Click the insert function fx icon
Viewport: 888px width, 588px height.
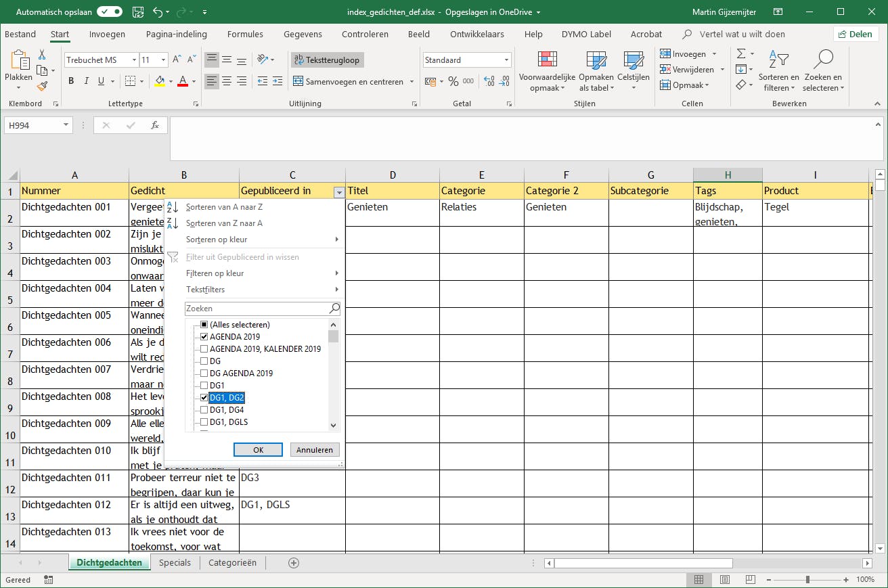154,125
